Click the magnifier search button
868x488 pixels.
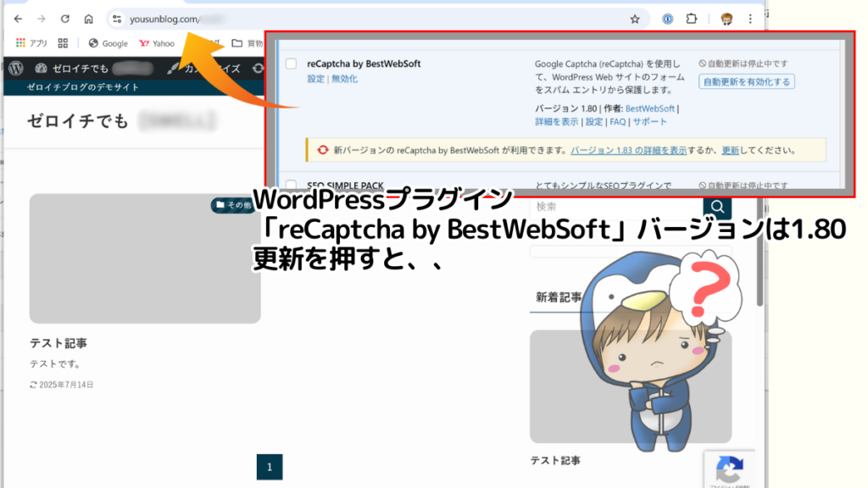[x=717, y=207]
